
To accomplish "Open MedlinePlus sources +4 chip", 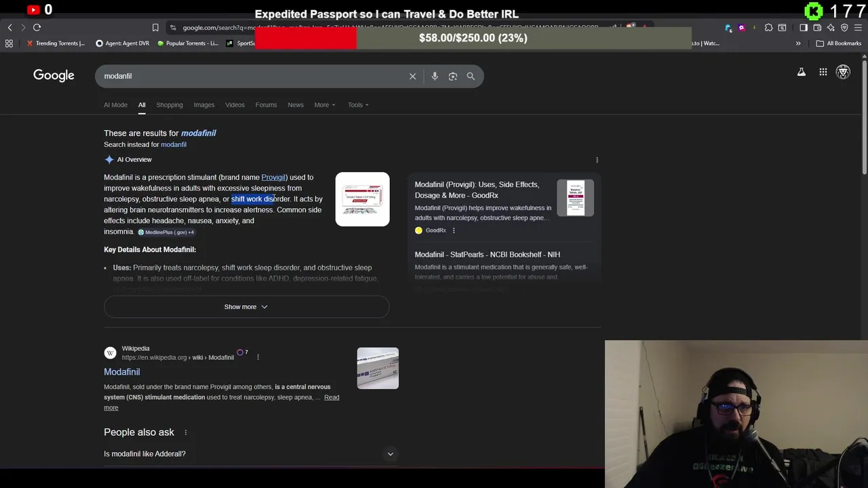I will [x=166, y=232].
